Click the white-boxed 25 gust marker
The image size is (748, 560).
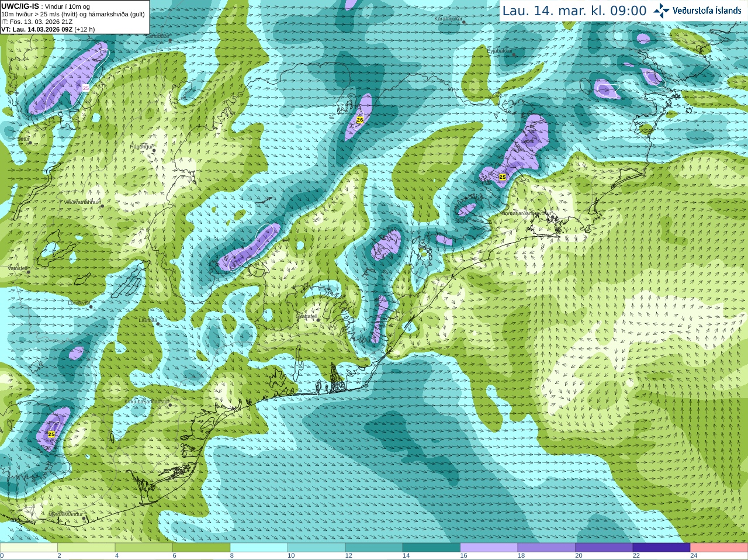86,88
